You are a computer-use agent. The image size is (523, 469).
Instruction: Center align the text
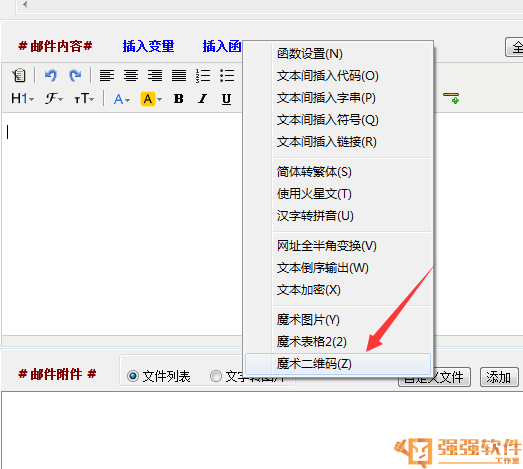131,75
